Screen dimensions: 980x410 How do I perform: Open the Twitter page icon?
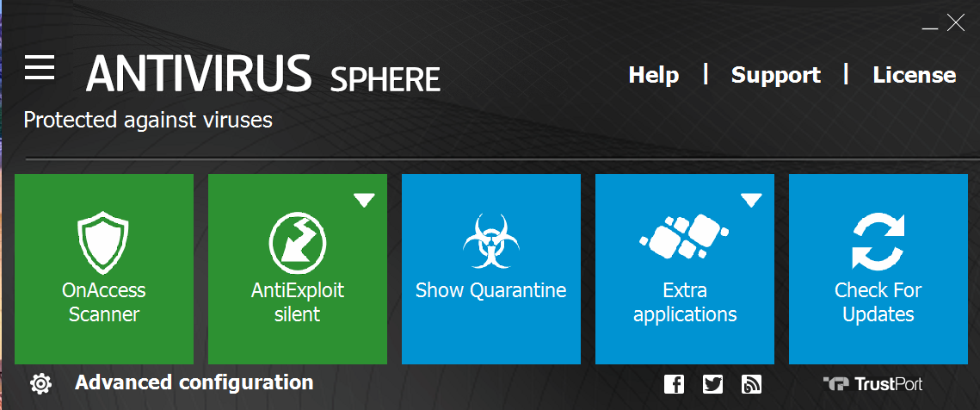[x=712, y=384]
